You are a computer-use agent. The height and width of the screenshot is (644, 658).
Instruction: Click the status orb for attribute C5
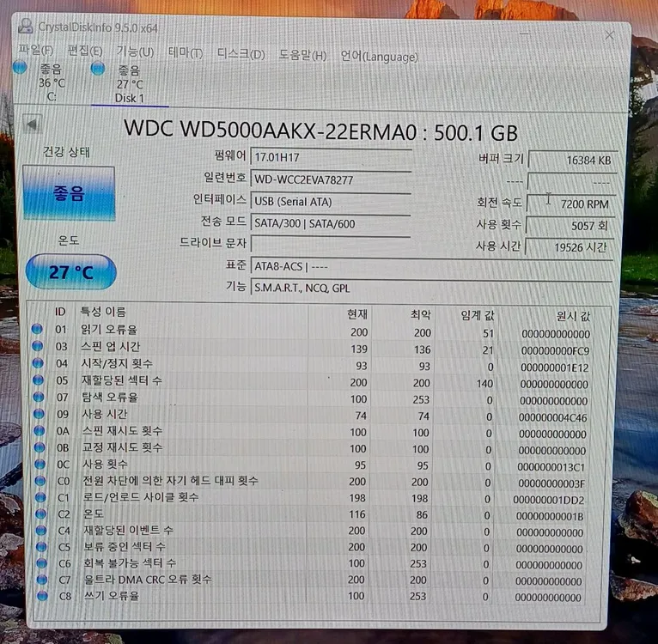pyautogui.click(x=41, y=547)
